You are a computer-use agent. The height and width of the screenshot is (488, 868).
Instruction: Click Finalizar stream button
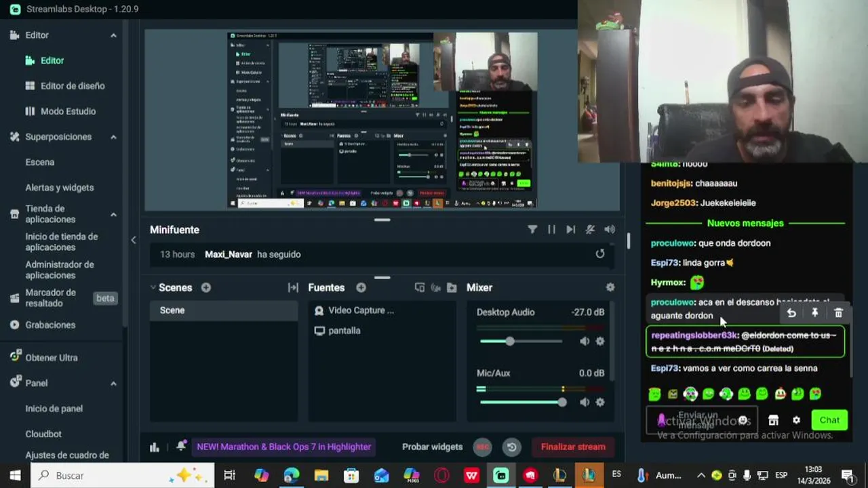(x=573, y=447)
